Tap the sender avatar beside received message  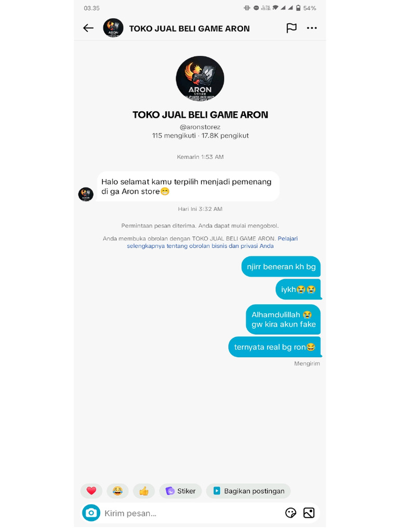point(86,194)
